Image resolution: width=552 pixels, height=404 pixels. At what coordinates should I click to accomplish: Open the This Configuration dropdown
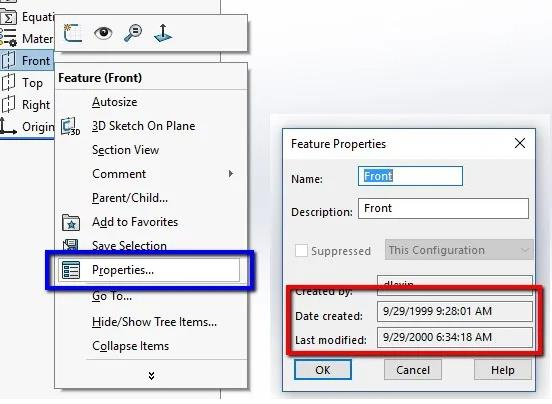459,250
